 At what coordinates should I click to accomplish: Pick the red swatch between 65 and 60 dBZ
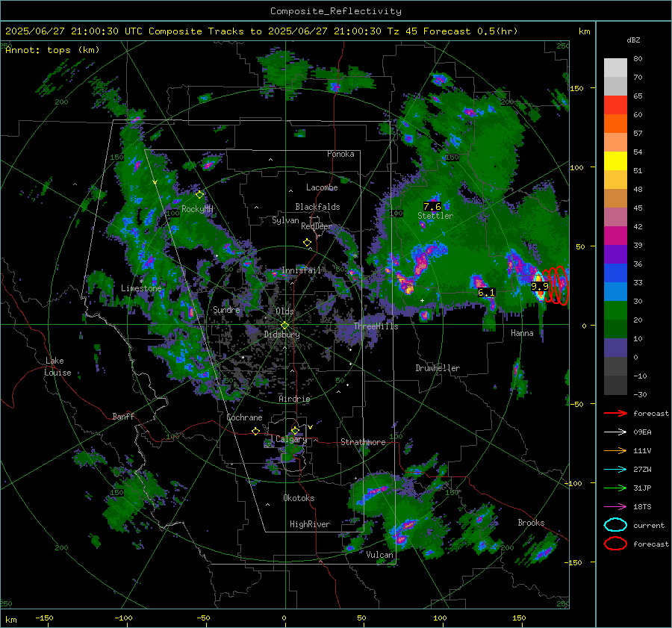(615, 105)
